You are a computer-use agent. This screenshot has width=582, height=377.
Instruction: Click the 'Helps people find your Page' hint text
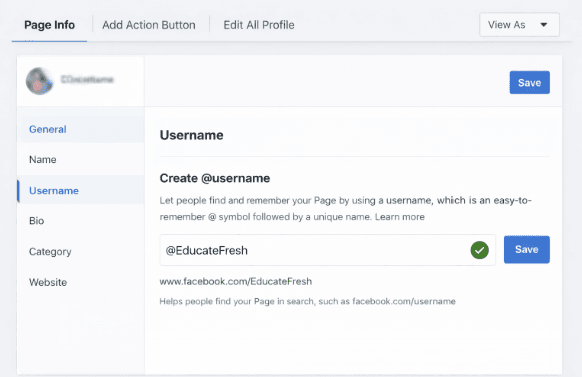pos(307,301)
